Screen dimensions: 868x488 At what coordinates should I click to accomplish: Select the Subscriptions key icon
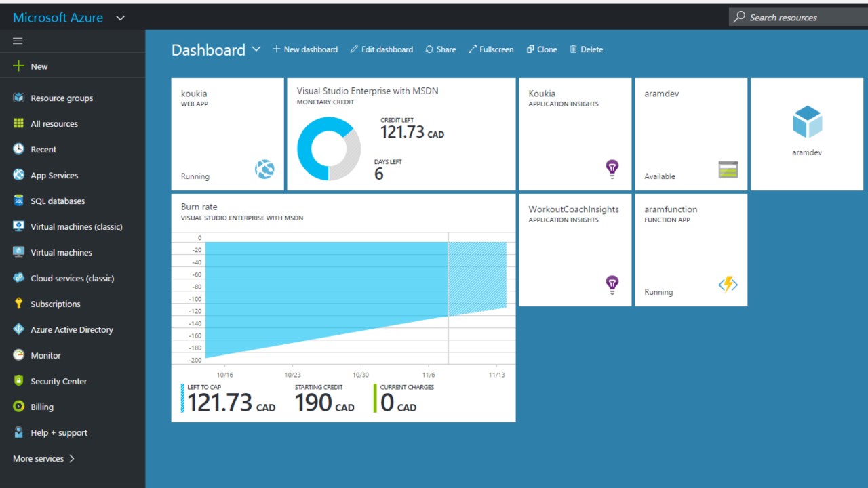18,304
